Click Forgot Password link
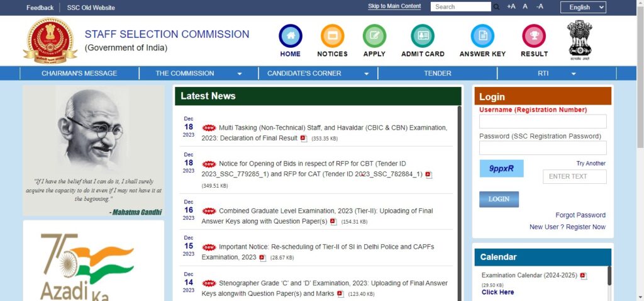The width and height of the screenshot is (644, 301). click(580, 215)
